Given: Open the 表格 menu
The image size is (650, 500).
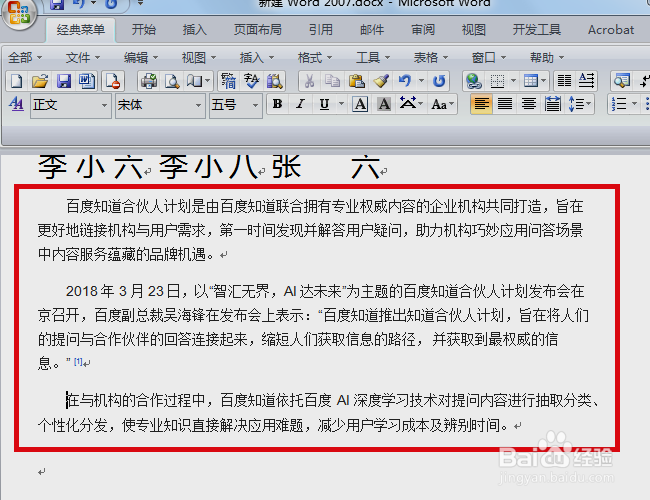Looking at the screenshot, I should pos(431,58).
